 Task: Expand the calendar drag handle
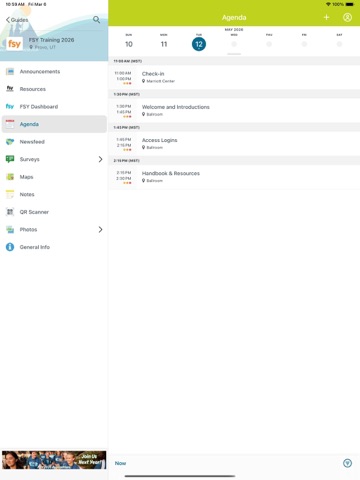point(234,54)
